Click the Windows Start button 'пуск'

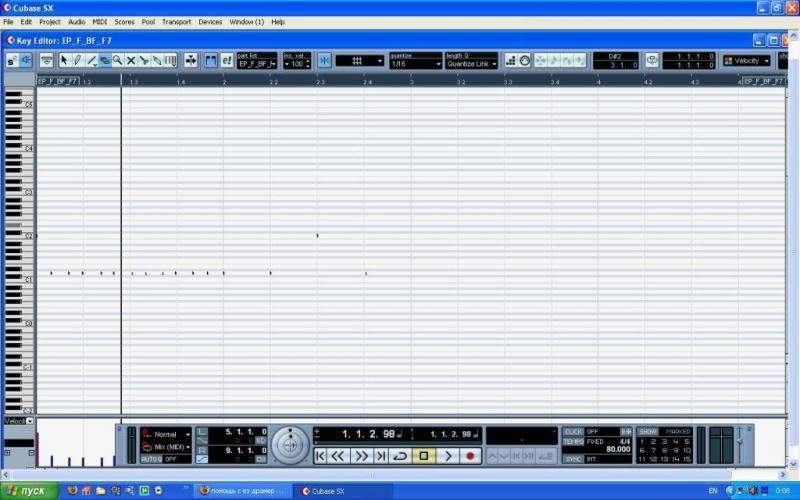[x=29, y=491]
